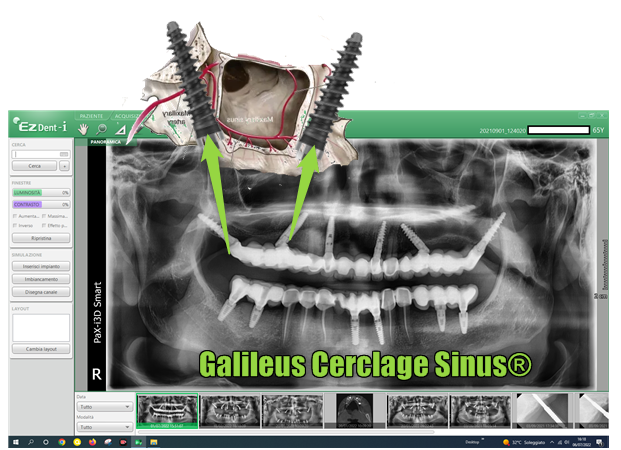Select the PANORAMICA image tab
This screenshot has width=621, height=450.
click(x=106, y=142)
